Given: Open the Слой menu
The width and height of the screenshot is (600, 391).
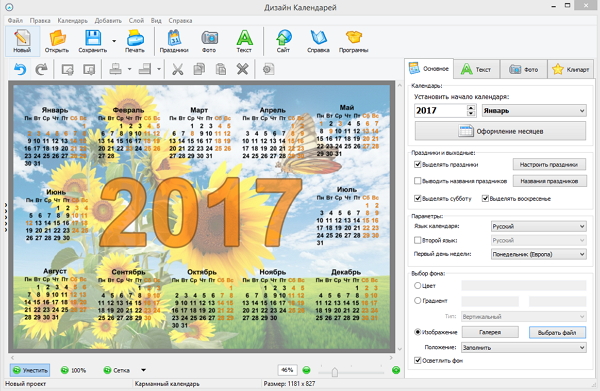Looking at the screenshot, I should (136, 21).
